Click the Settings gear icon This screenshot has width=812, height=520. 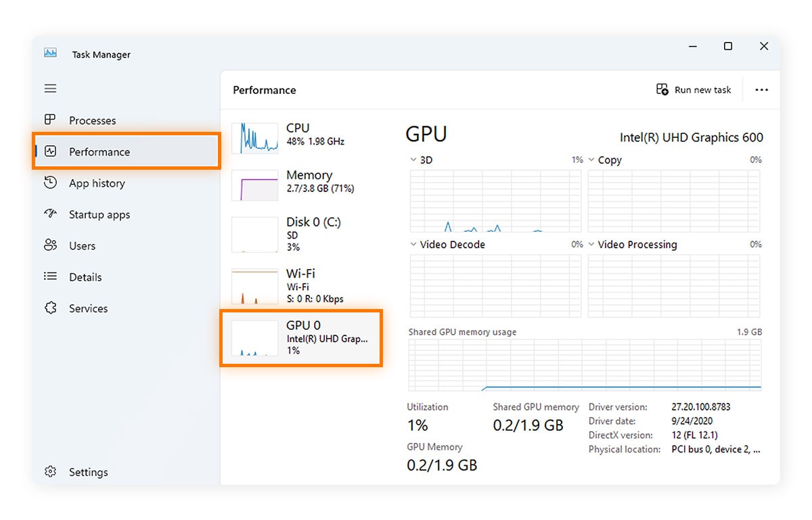click(50, 471)
